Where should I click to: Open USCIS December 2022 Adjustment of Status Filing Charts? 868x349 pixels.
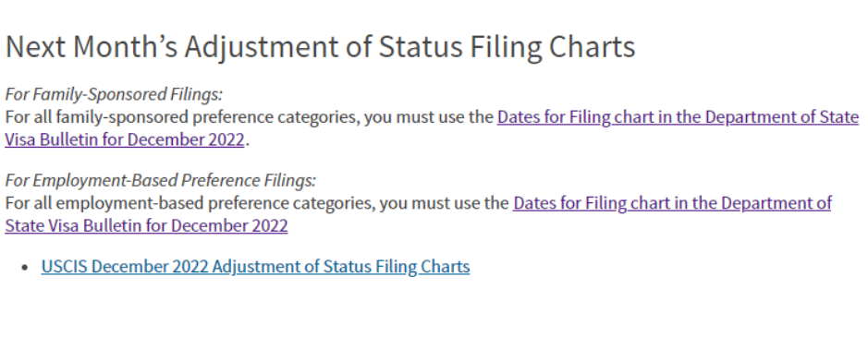point(255,267)
